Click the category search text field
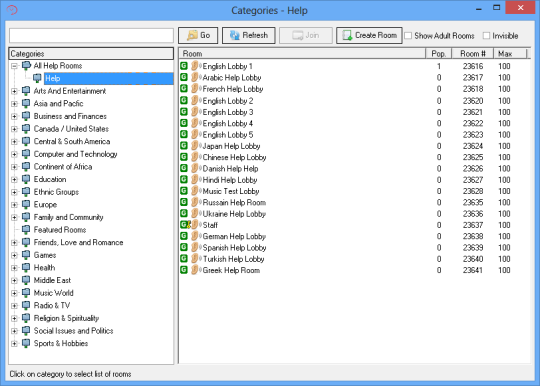540x386 pixels. pyautogui.click(x=91, y=35)
